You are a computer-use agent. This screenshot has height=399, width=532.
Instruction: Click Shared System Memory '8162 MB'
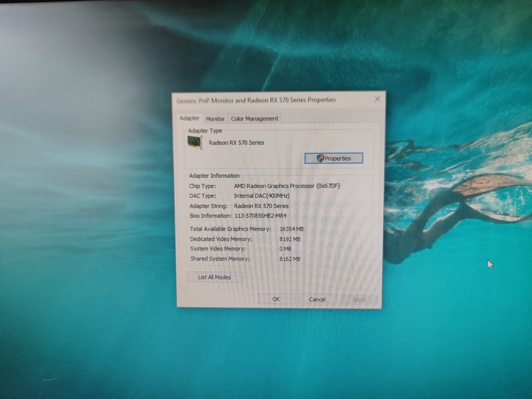click(290, 259)
